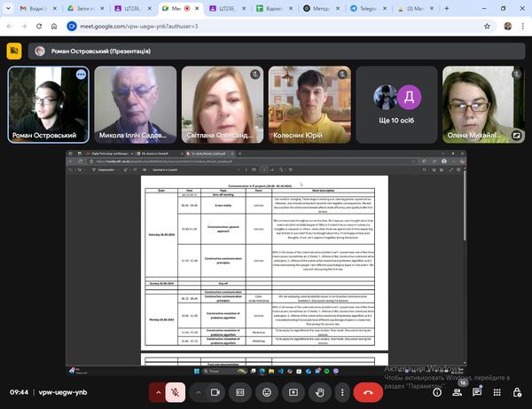Open the three-dot more options menu
Image resolution: width=532 pixels, height=409 pixels.
pos(341,391)
